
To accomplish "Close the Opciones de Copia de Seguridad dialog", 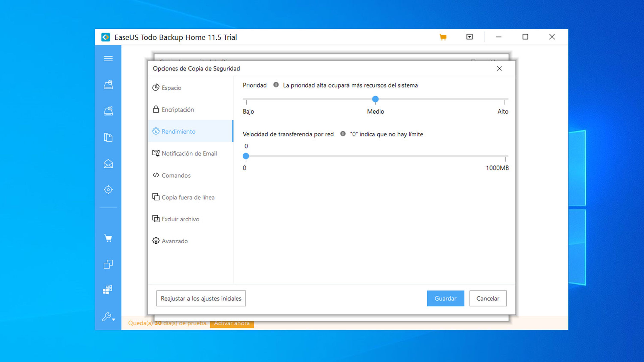I will coord(499,69).
